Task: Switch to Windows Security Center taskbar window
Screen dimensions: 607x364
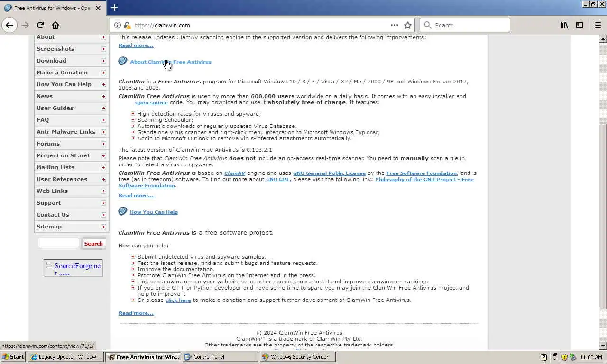Action: 297,357
